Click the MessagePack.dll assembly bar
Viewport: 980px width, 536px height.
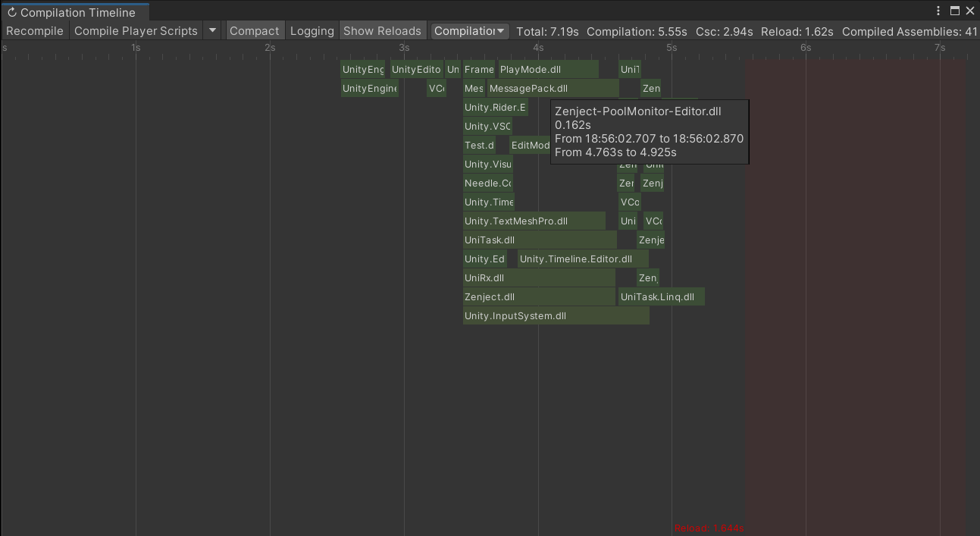tap(553, 89)
